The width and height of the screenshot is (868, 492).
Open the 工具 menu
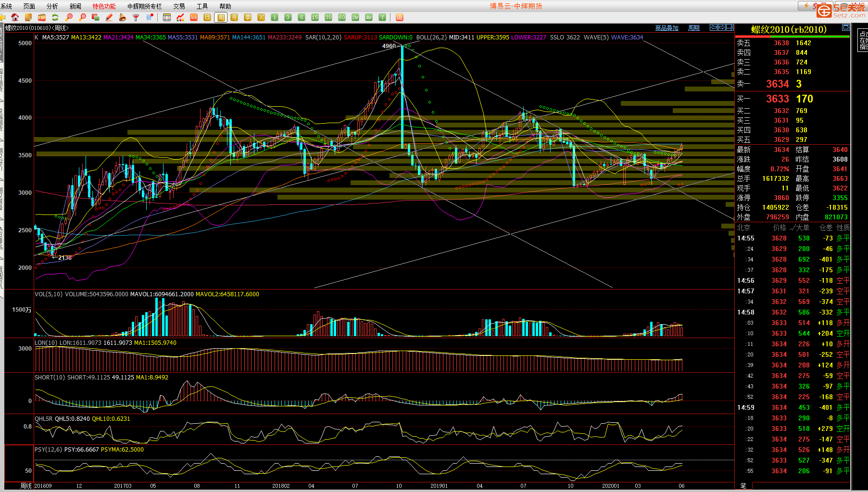(202, 6)
